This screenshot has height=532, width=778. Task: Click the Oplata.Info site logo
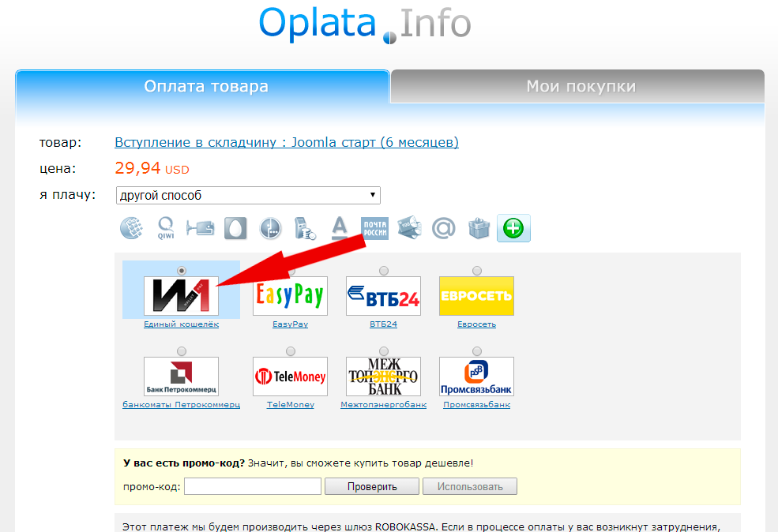365,24
